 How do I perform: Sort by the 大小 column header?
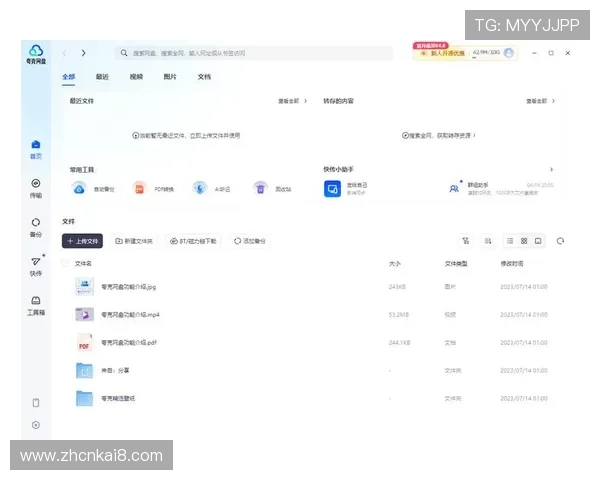(395, 263)
